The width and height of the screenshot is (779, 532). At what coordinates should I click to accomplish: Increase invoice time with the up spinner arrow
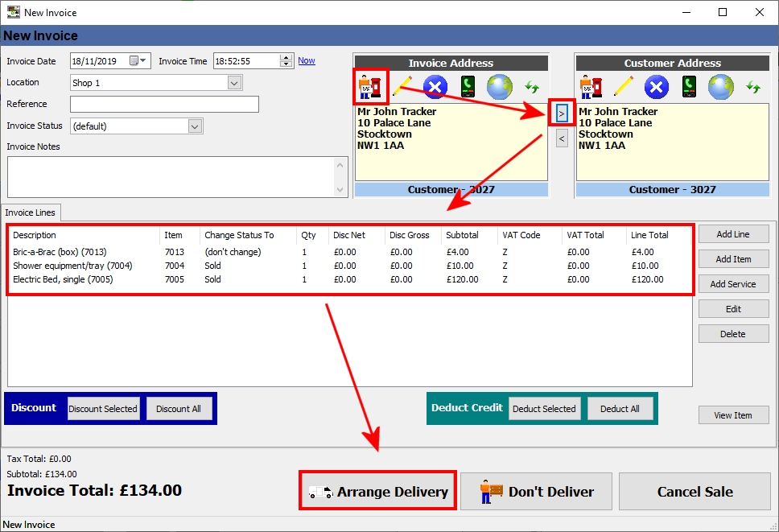pyautogui.click(x=286, y=57)
